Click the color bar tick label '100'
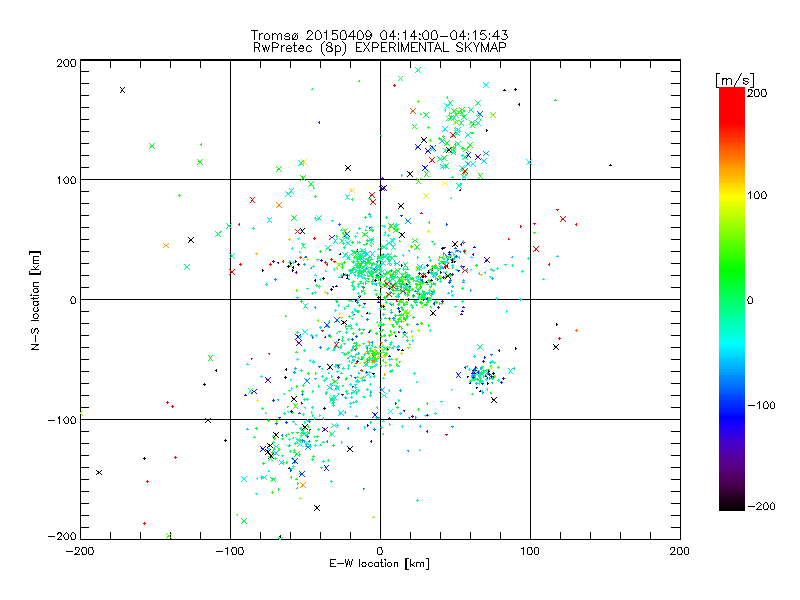The image size is (800, 600). click(x=757, y=195)
